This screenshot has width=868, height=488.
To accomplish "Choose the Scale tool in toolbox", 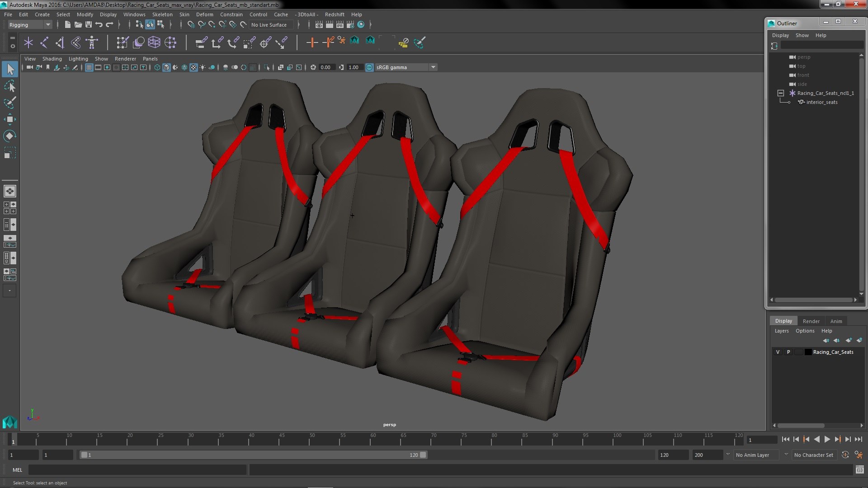I will pos(10,153).
